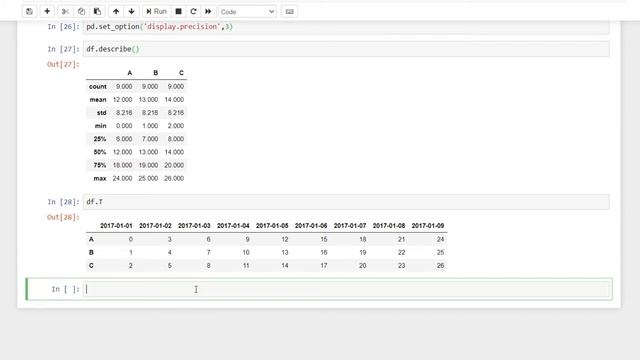The width and height of the screenshot is (640, 360).
Task: Open the command palette with the keyboard icon
Action: (289, 11)
